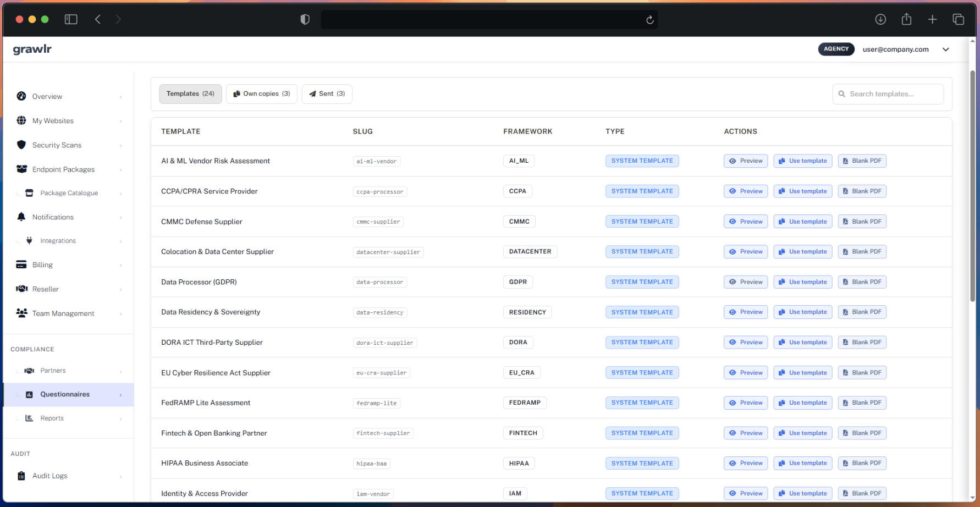Download Blank PDF for CMMC Defense Supplier

click(x=862, y=222)
